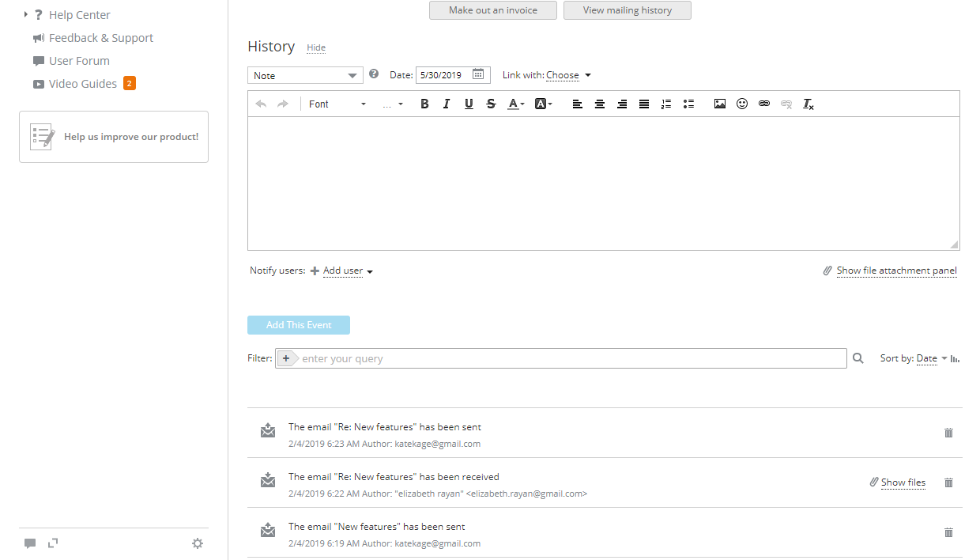The image size is (980, 560).
Task: Clear formatting with the Tx icon
Action: [808, 104]
